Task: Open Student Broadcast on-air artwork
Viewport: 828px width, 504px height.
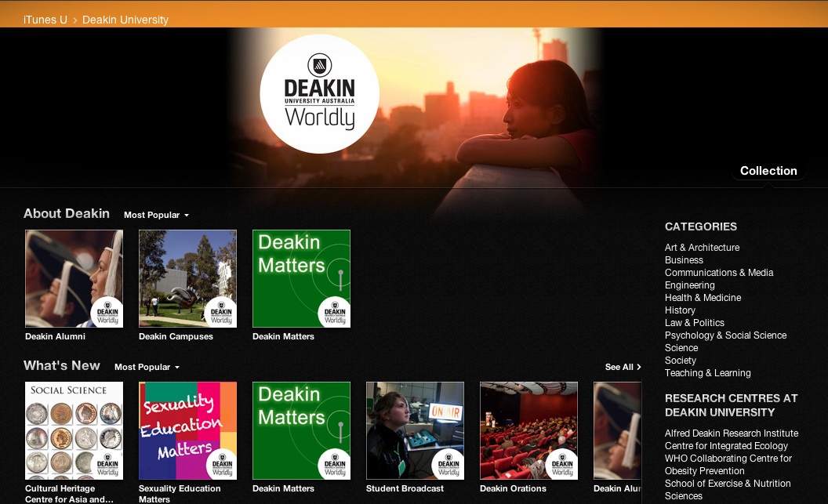Action: coord(415,430)
